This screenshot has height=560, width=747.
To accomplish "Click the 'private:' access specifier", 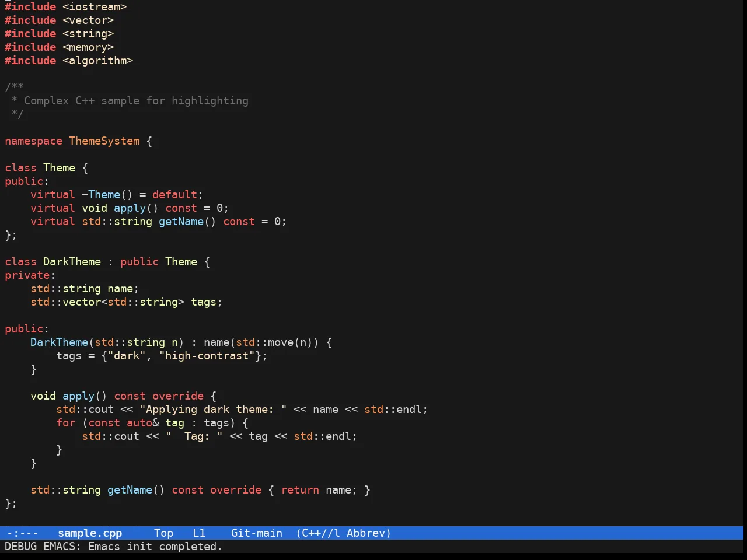I will [x=30, y=275].
